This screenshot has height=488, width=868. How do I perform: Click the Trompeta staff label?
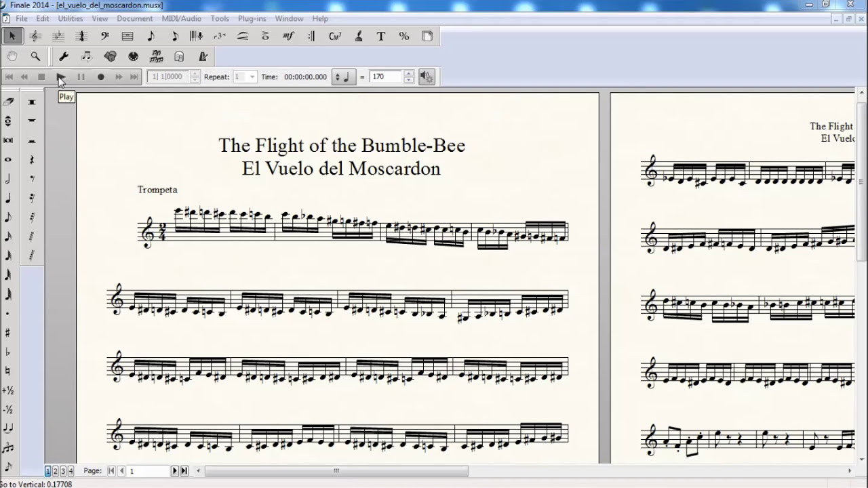coord(157,190)
